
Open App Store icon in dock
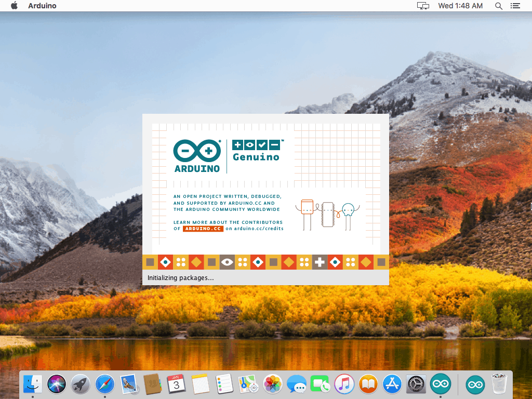coord(392,384)
